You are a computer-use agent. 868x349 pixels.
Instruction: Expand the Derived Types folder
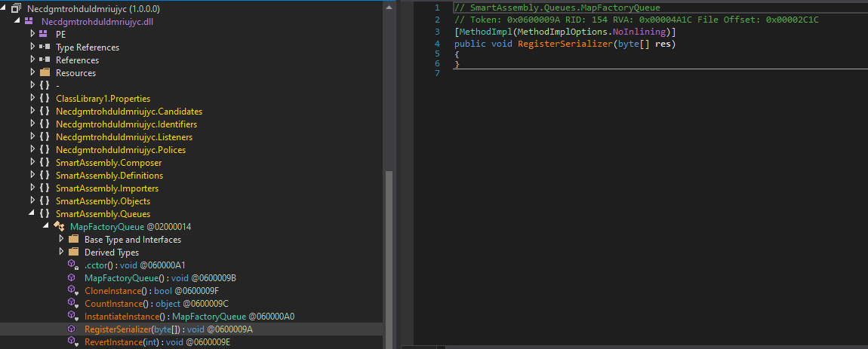pos(61,253)
